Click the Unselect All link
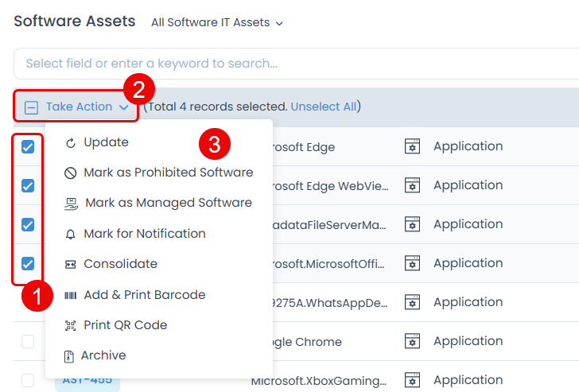 pos(323,107)
